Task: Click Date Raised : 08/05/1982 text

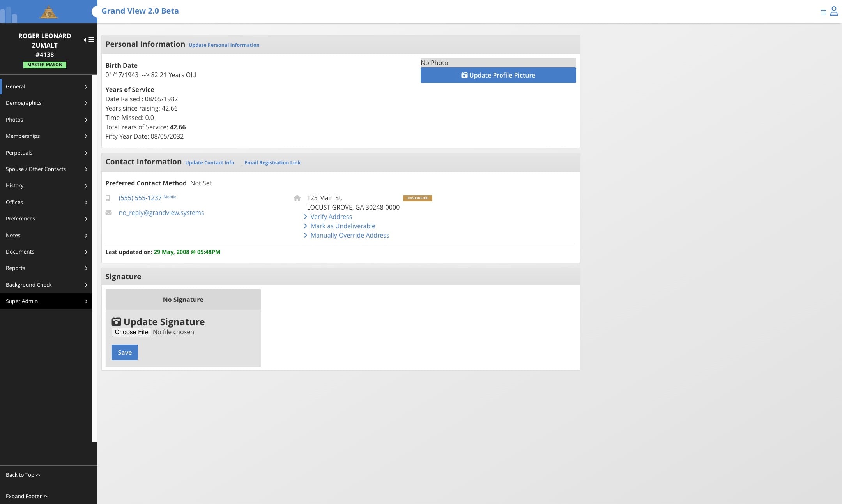Action: [142, 99]
